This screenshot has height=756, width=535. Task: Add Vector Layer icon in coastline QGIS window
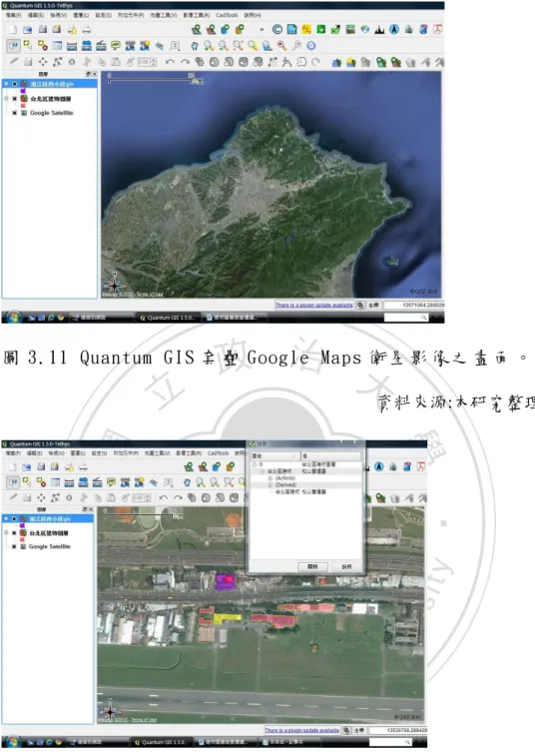point(197,30)
